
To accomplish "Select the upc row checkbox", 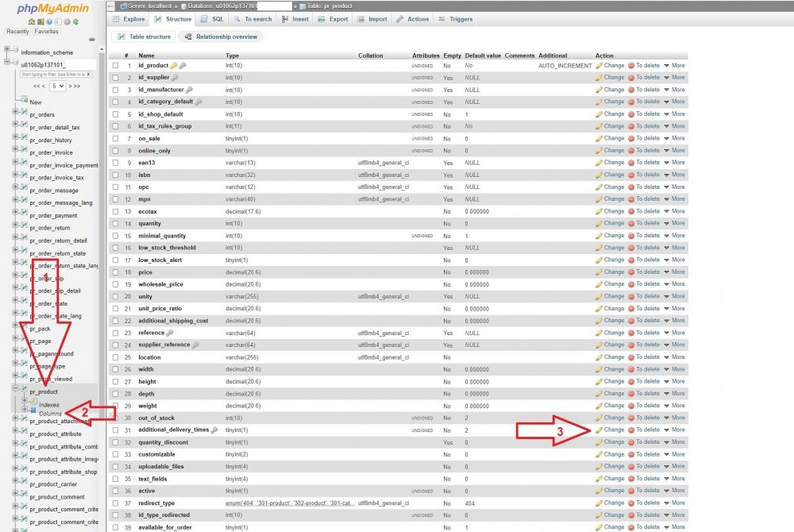I will pyautogui.click(x=115, y=187).
